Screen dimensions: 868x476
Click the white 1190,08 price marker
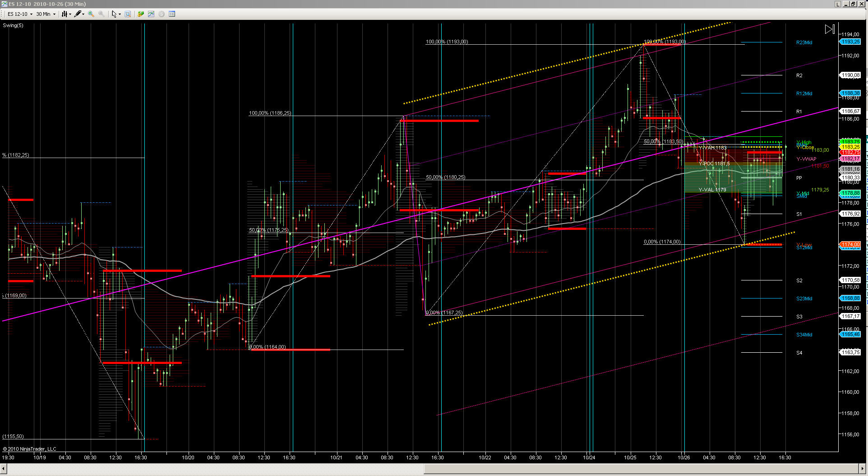[x=850, y=75]
